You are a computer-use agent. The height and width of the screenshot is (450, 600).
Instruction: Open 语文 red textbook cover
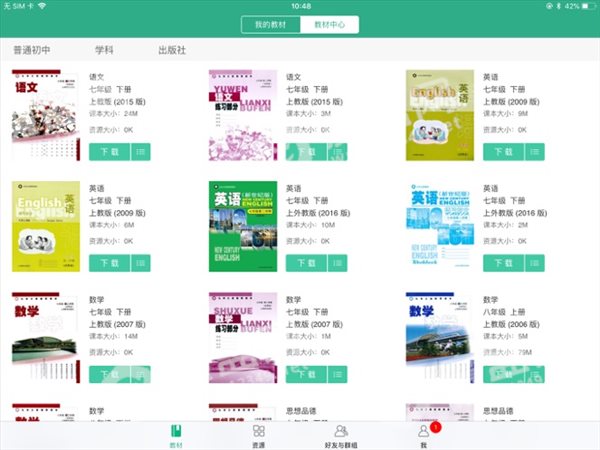click(46, 115)
